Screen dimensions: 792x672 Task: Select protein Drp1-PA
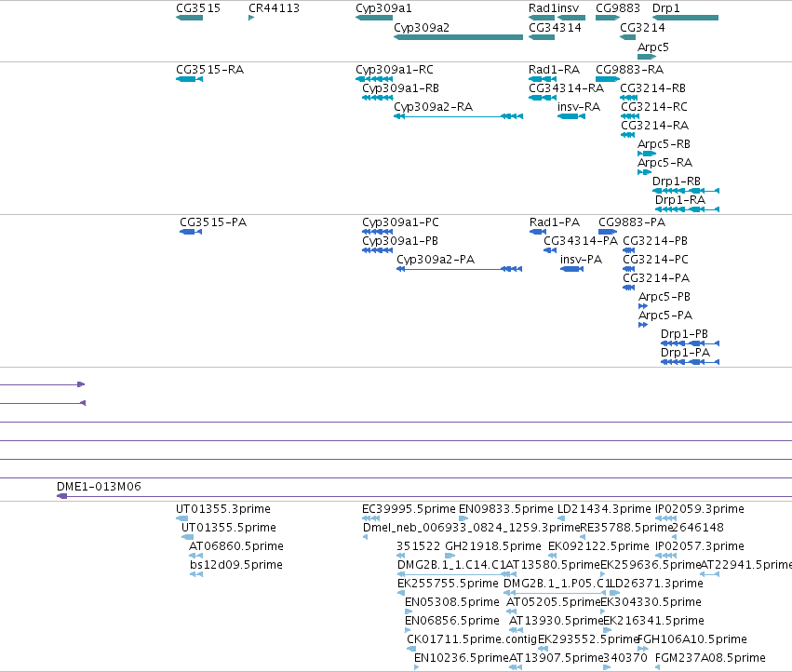[x=685, y=353]
